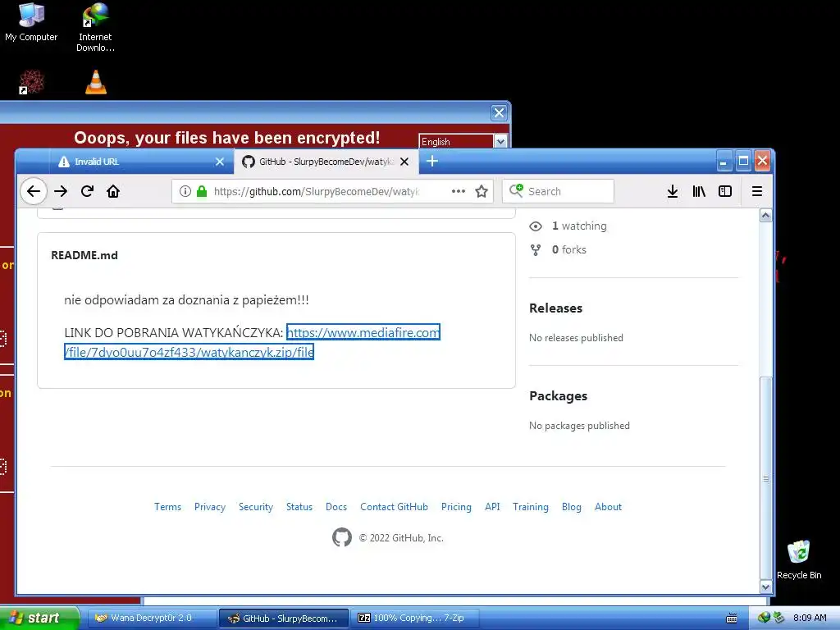Click Contact GitHub in the footer
840x630 pixels.
tap(394, 507)
